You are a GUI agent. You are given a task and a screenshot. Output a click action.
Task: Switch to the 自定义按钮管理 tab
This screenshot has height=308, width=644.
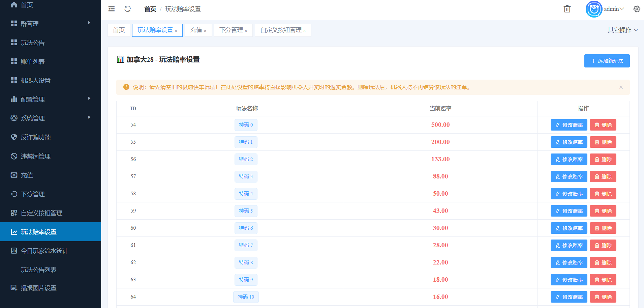point(281,30)
